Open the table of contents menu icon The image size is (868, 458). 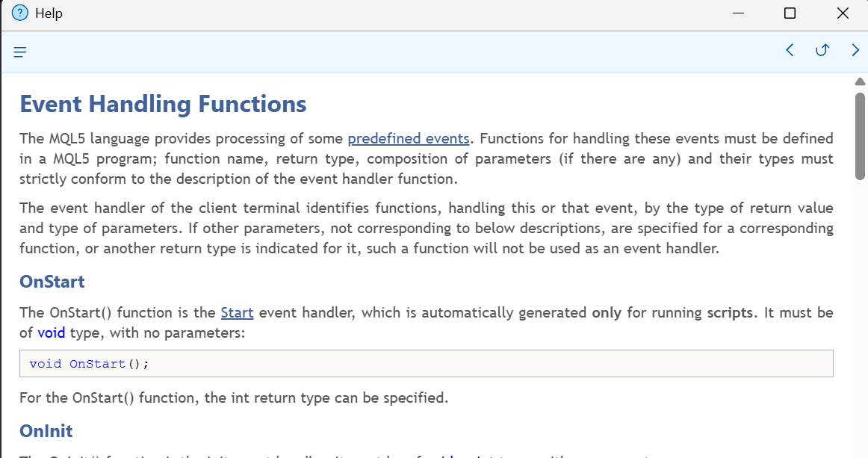point(20,52)
